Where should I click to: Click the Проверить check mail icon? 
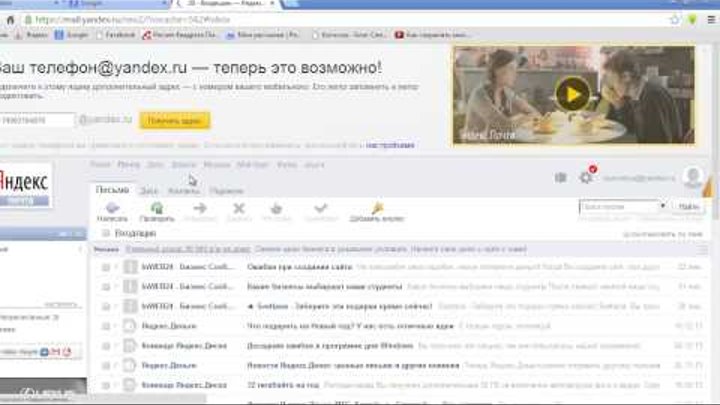156,208
